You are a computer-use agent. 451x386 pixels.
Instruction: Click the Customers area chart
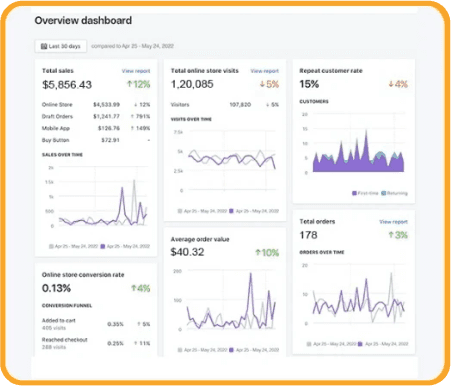(x=355, y=143)
